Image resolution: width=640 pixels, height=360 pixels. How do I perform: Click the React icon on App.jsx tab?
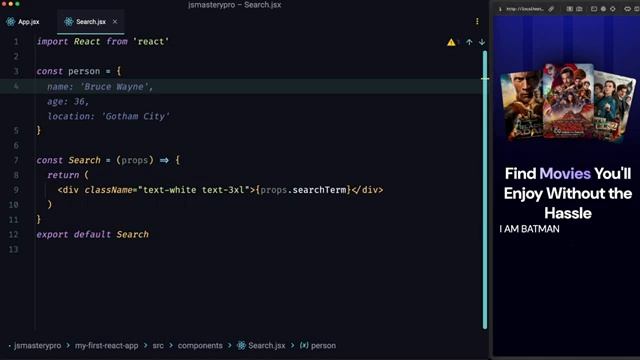11,22
